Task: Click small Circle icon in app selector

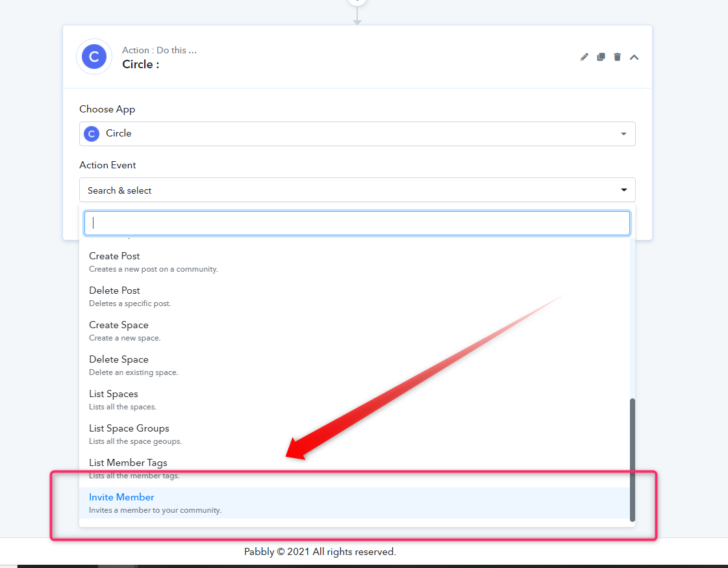Action: pos(92,134)
